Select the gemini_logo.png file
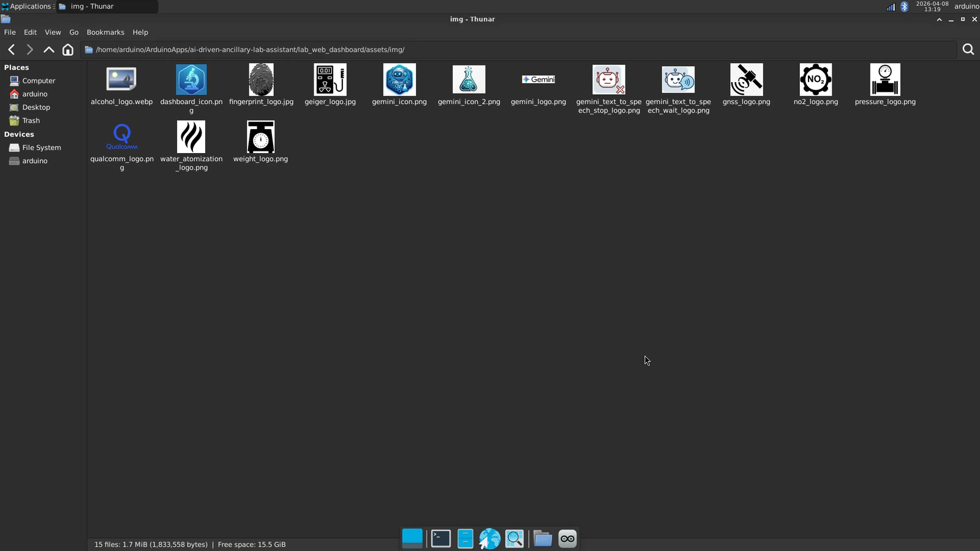This screenshot has height=551, width=980. coord(538,80)
